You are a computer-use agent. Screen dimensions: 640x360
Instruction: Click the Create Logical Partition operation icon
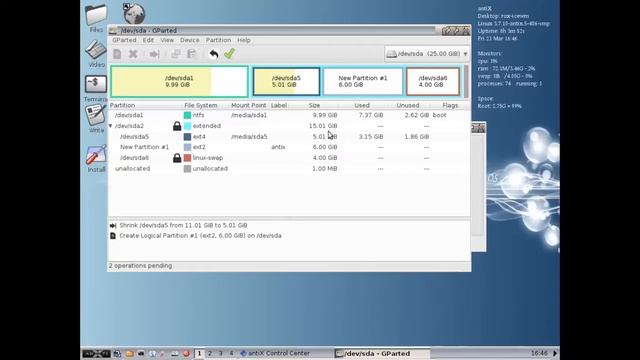(x=113, y=236)
